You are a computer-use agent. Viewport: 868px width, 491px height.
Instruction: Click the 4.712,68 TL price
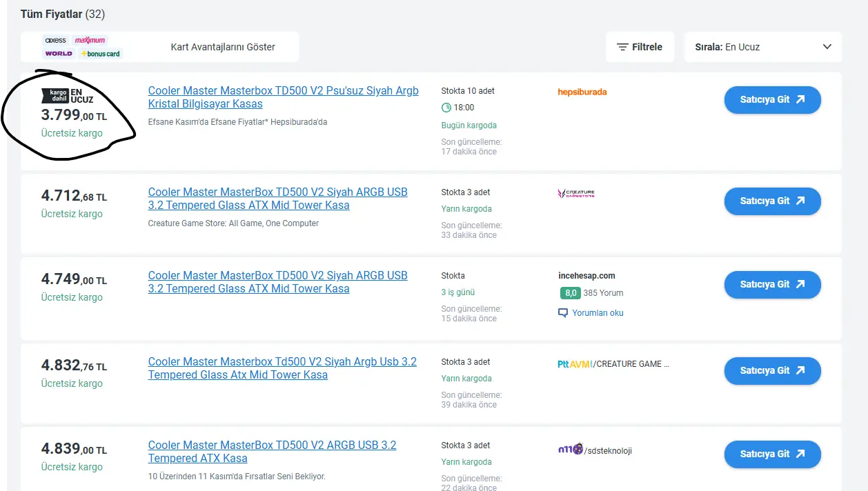74,197
